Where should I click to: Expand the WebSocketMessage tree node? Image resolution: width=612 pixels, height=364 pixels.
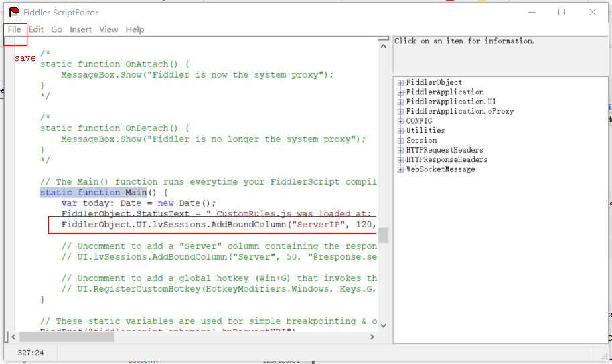(400, 169)
